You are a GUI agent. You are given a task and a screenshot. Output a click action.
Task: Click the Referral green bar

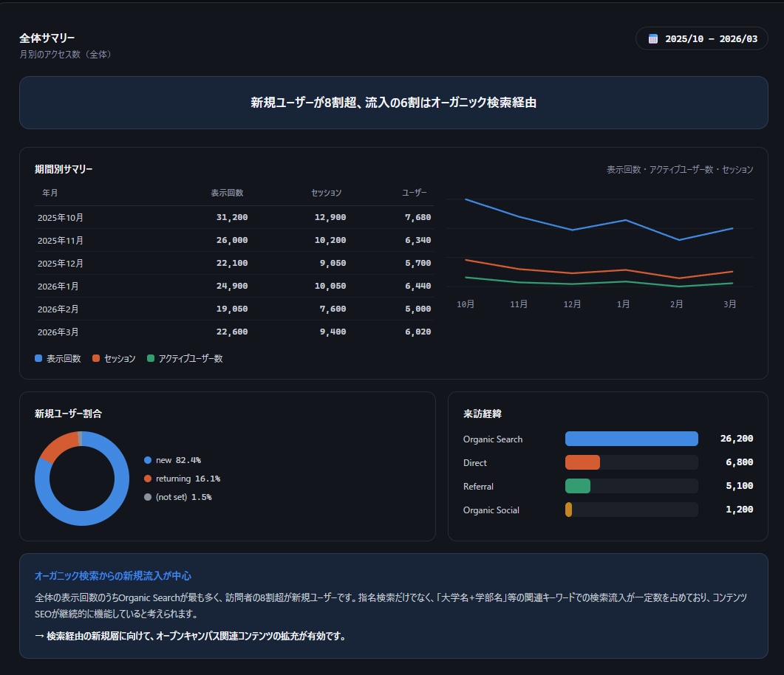coord(578,486)
